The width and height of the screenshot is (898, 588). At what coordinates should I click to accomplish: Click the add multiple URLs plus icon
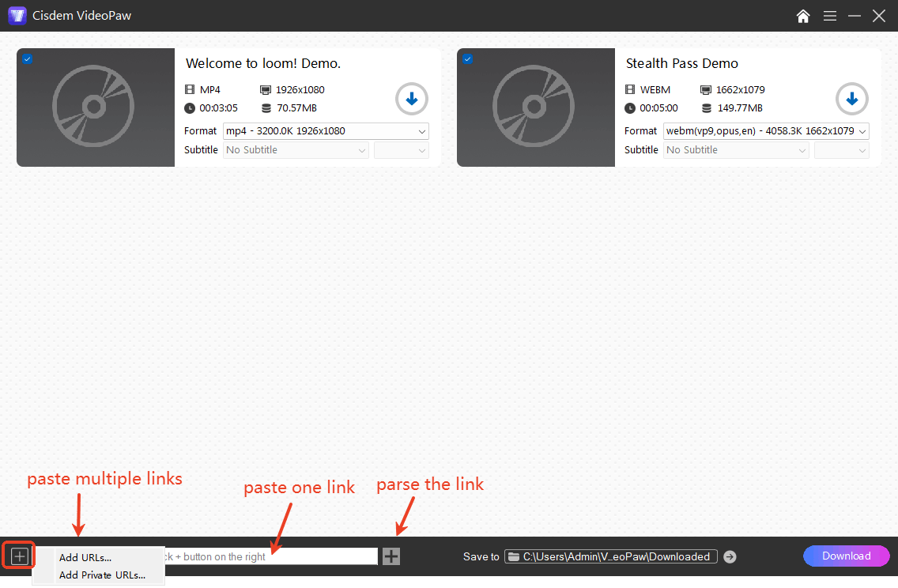(x=20, y=556)
